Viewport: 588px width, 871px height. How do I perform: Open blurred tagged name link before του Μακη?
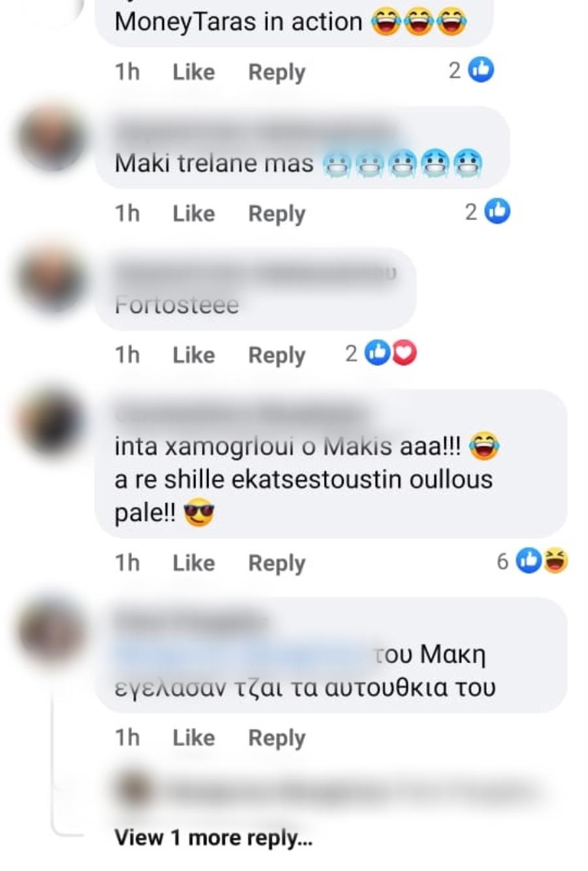[242, 655]
